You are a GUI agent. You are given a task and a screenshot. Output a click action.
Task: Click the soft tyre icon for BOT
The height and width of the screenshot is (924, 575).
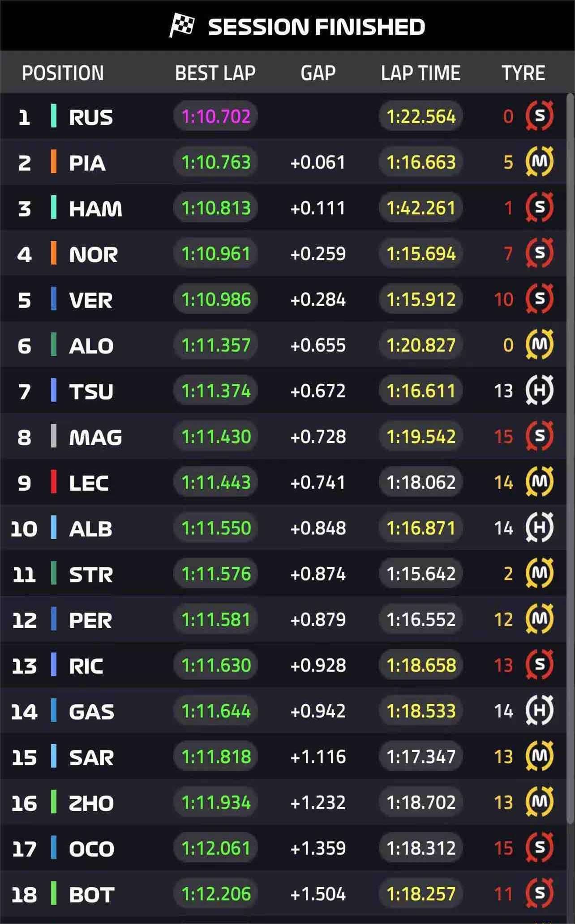pos(539,894)
